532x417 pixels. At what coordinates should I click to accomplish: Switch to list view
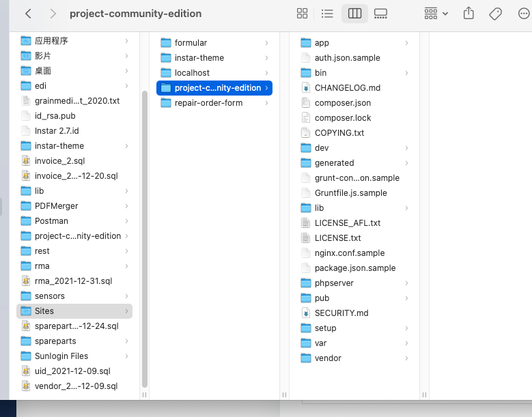click(327, 14)
